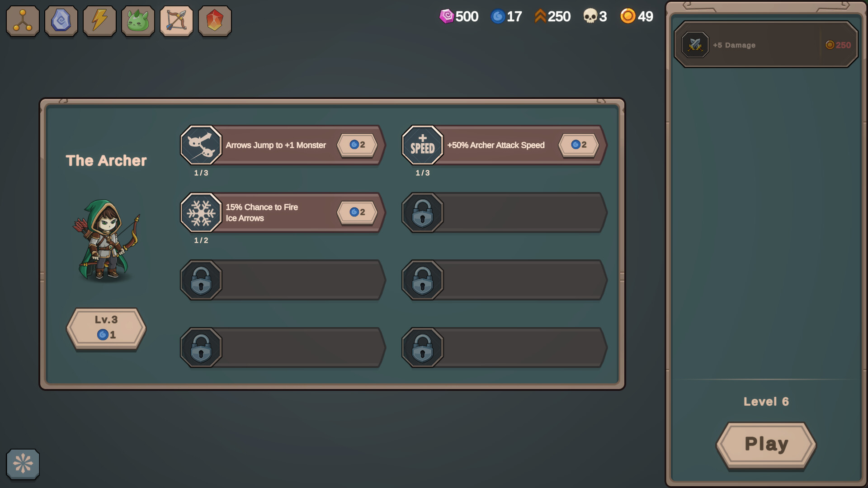Click the crossed swords +5 Damage icon
868x488 pixels.
[695, 45]
